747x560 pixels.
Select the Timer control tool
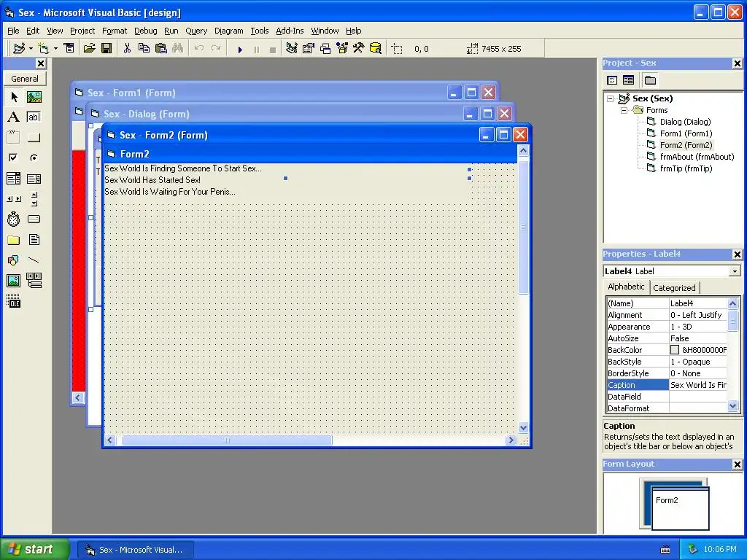click(x=14, y=219)
